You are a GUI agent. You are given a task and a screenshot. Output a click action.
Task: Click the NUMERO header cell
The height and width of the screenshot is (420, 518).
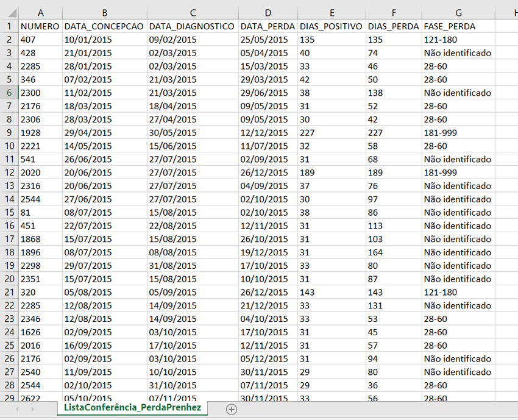(x=41, y=26)
